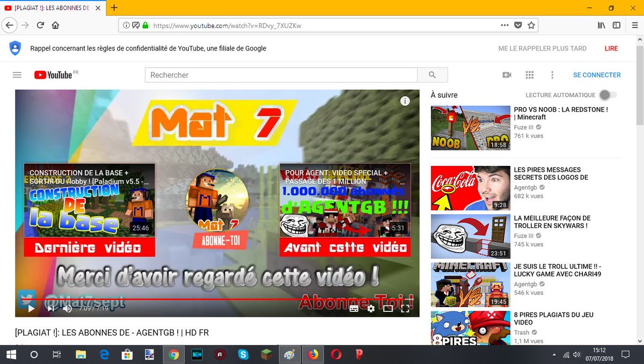
Task: Open YouTube settings three-dot menu
Action: 552,75
